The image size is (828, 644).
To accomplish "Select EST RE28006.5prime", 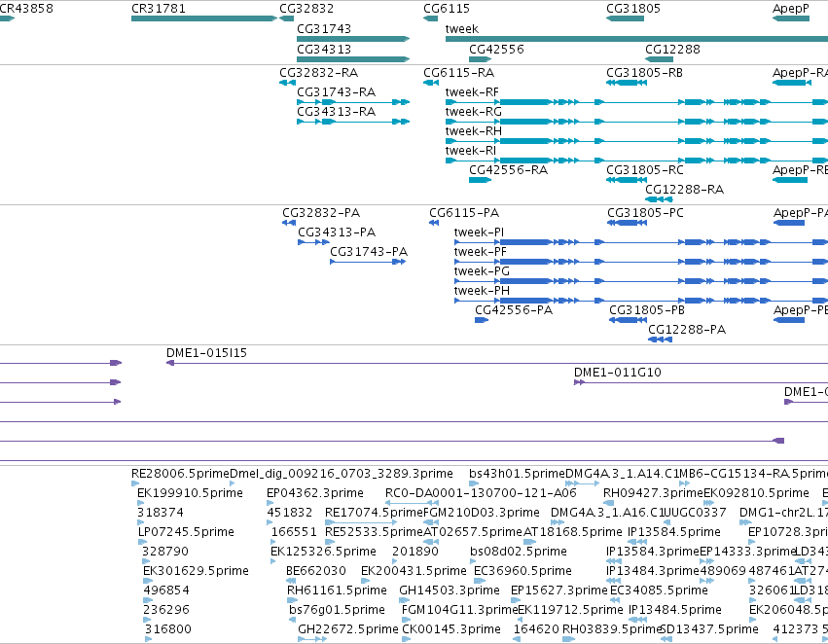I will [180, 474].
